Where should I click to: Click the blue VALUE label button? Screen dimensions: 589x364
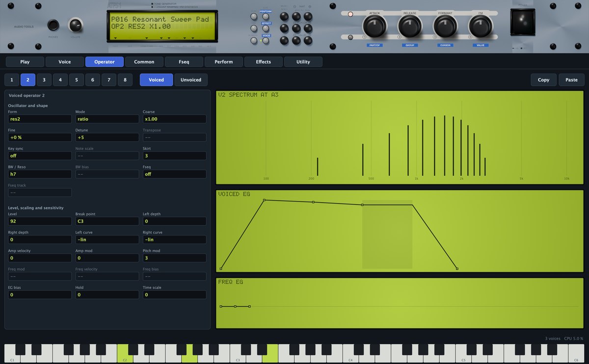click(x=481, y=45)
